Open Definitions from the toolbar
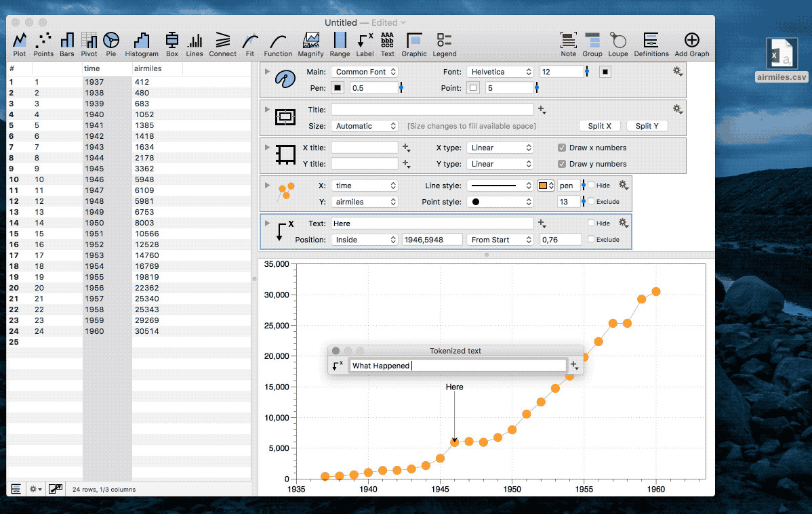Viewport: 812px width, 514px height. point(651,45)
